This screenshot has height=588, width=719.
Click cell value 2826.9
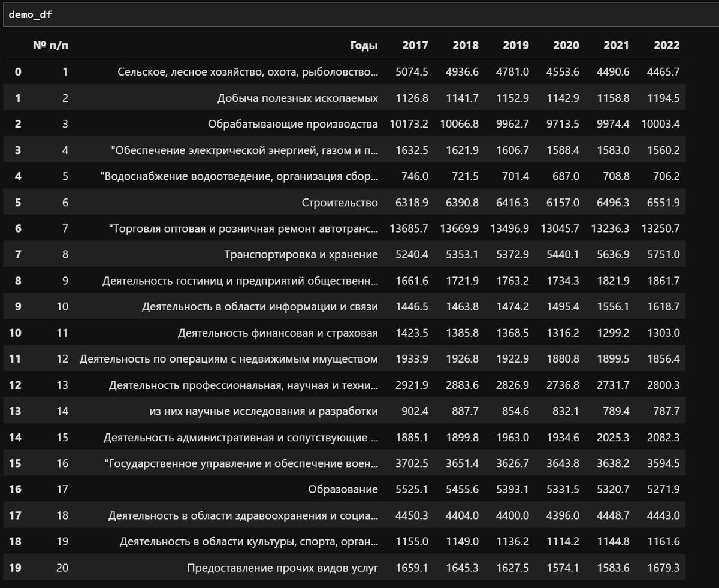point(513,385)
